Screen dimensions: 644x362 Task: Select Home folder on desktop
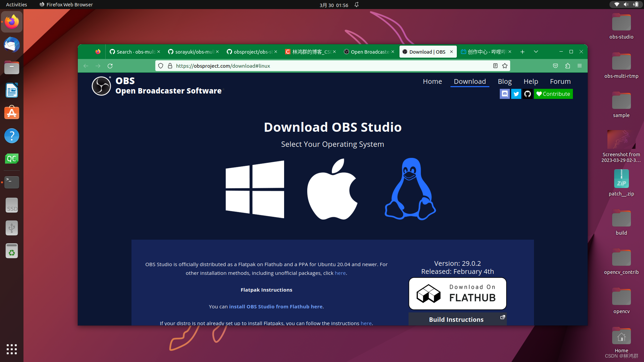621,340
